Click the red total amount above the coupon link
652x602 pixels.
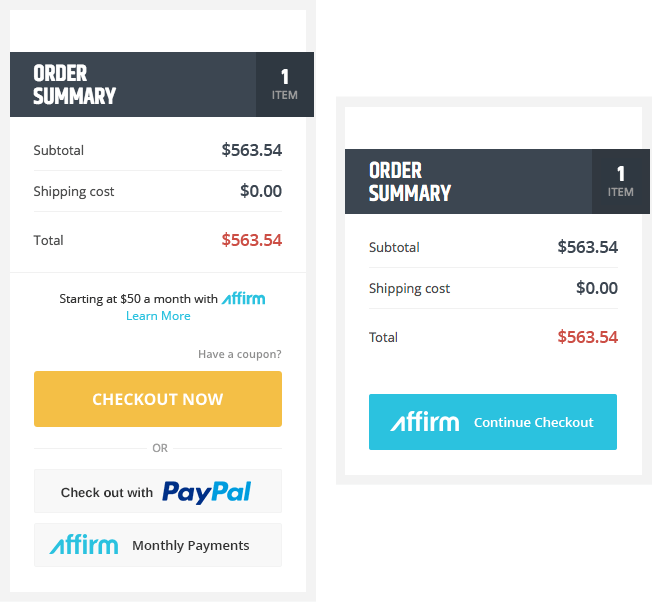tap(251, 240)
